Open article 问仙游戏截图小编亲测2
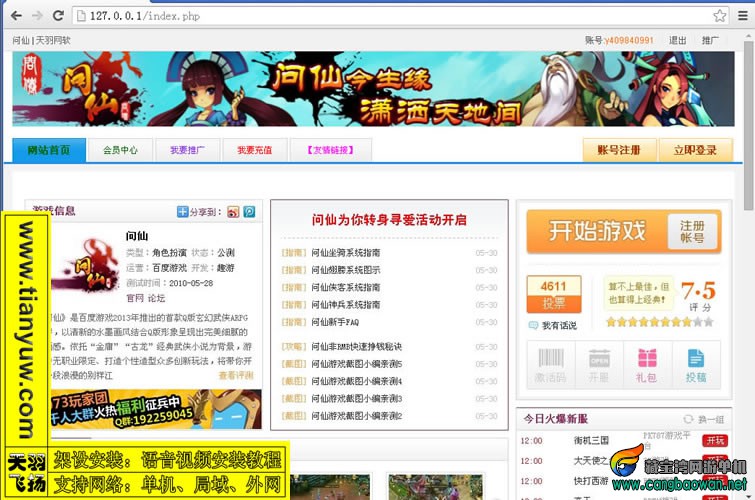 tap(356, 416)
